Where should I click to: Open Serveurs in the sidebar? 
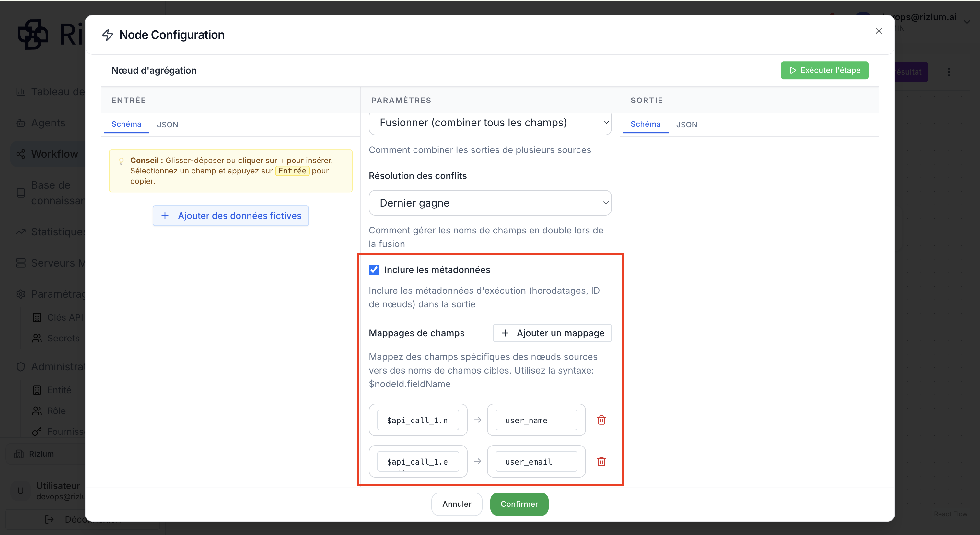coord(50,263)
